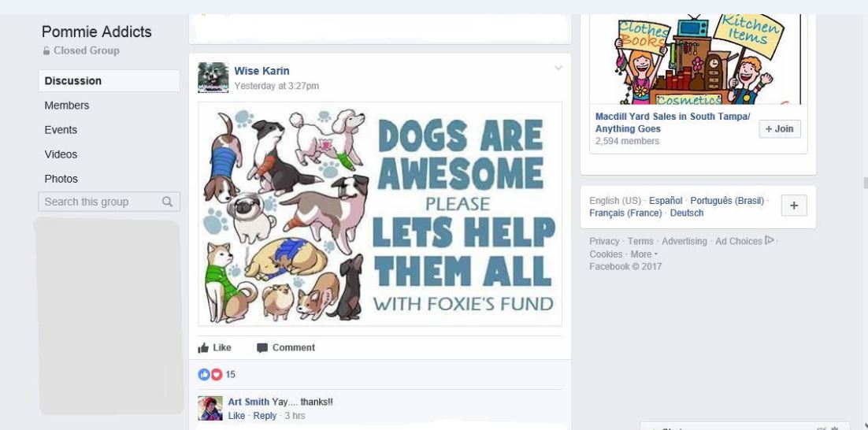
Task: Reply to Art Smith's comment
Action: pos(265,416)
